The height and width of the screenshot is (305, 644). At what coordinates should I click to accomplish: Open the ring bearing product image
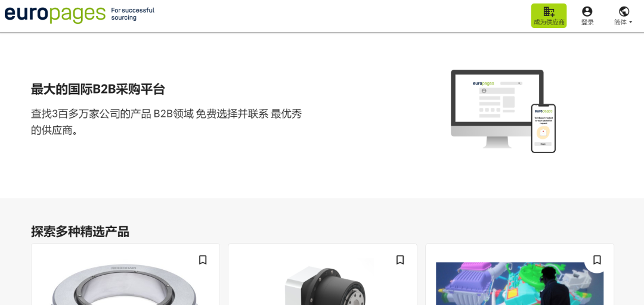[x=125, y=284]
